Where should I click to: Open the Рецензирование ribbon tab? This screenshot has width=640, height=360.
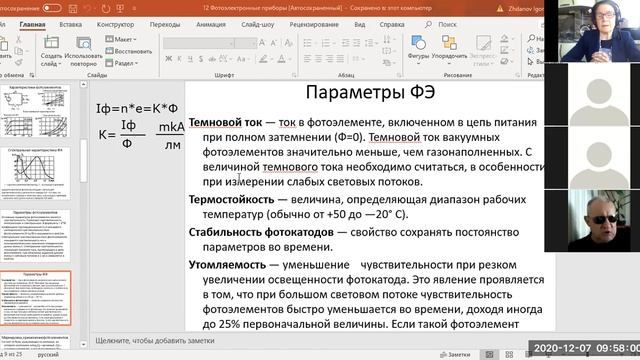tap(314, 24)
